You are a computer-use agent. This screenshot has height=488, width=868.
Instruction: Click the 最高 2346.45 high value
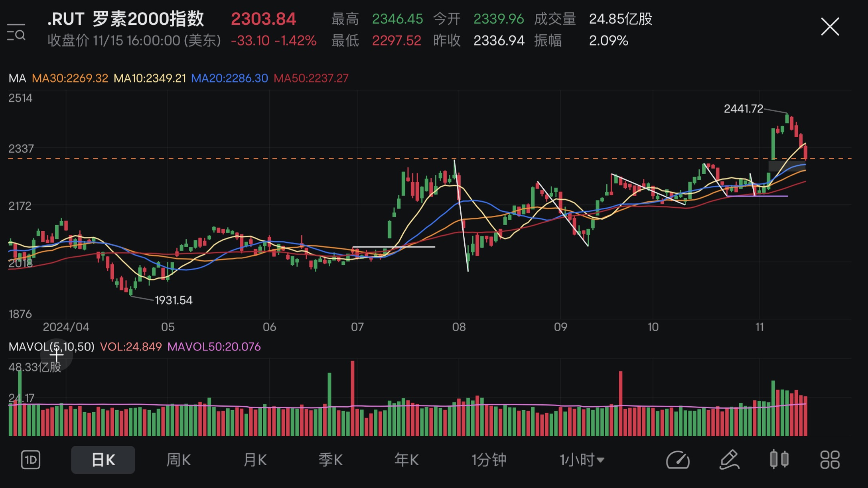coord(377,19)
